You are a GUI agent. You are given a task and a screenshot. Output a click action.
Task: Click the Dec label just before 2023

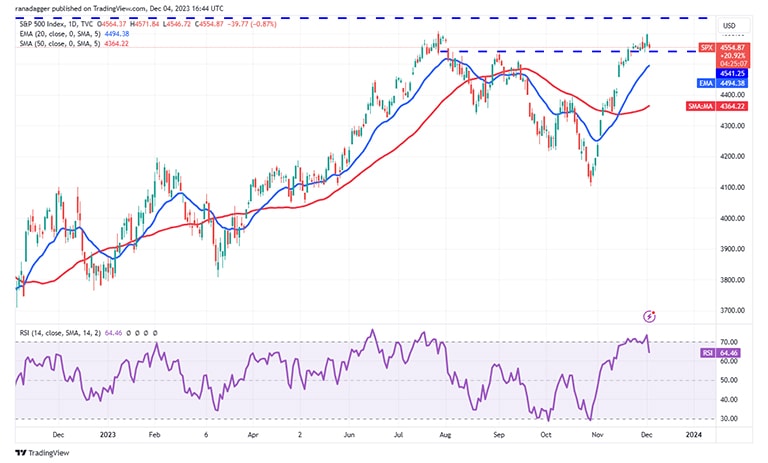click(x=58, y=435)
